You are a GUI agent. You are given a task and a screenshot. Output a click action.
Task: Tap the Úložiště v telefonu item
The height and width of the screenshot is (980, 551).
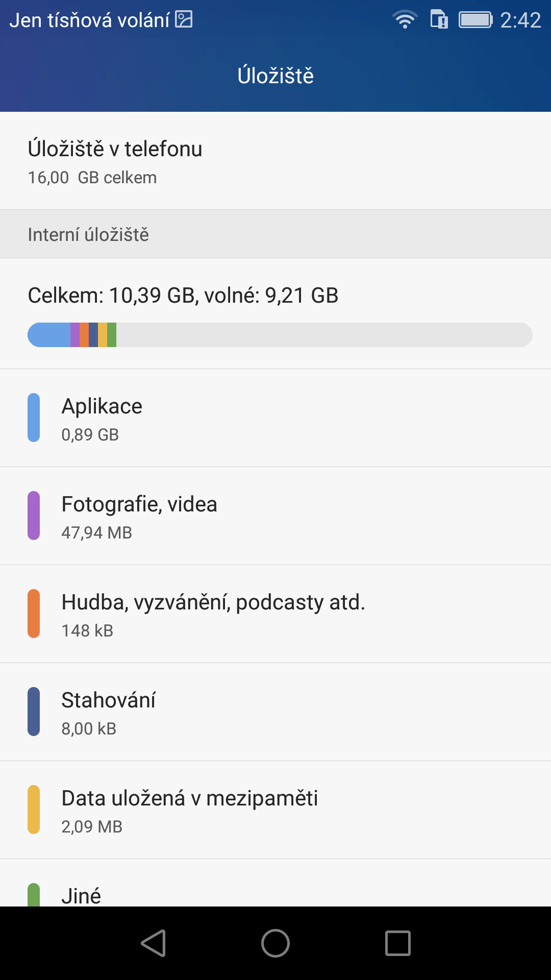point(275,161)
